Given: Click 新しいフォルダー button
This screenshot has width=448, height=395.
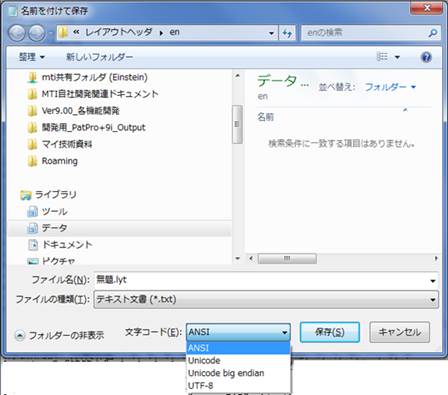Looking at the screenshot, I should (99, 57).
